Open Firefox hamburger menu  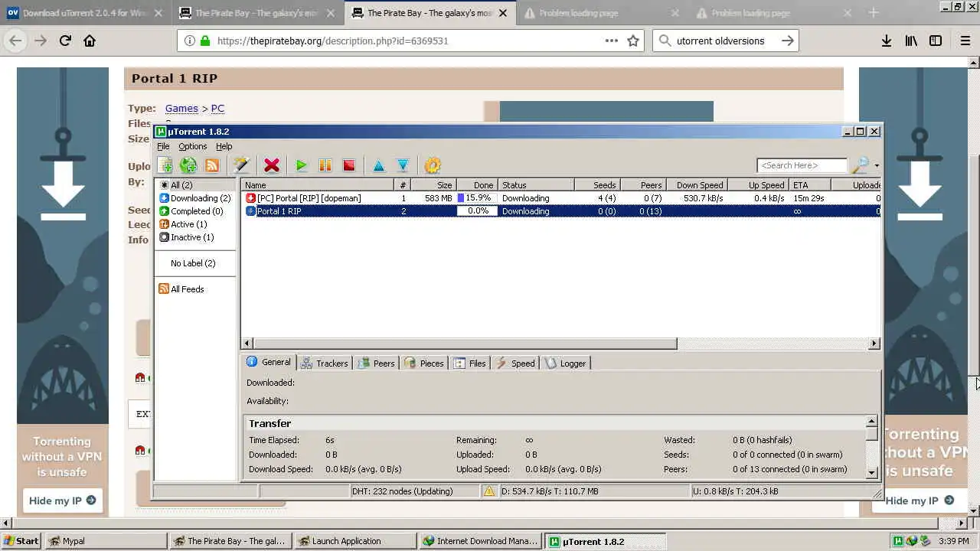965,41
